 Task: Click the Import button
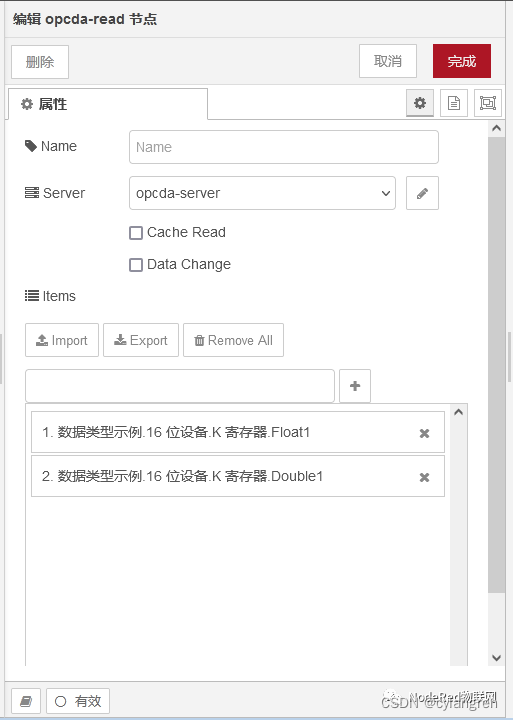pos(62,340)
